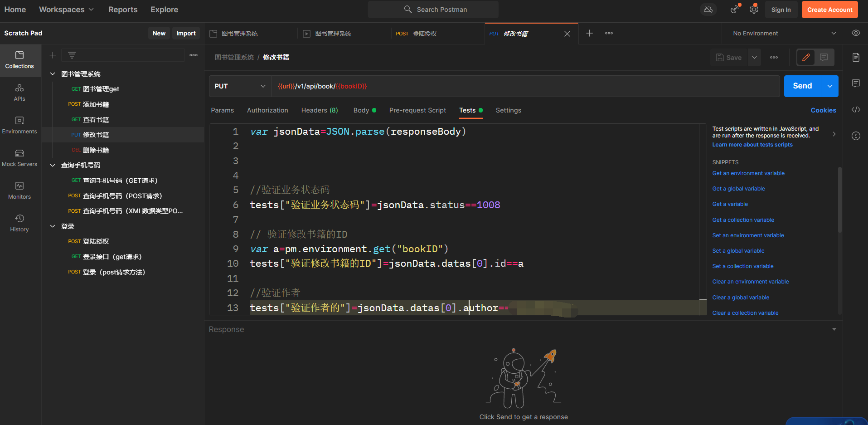Insert 'Clear a collection variable' snippet
This screenshot has height=425, width=868.
tap(745, 313)
